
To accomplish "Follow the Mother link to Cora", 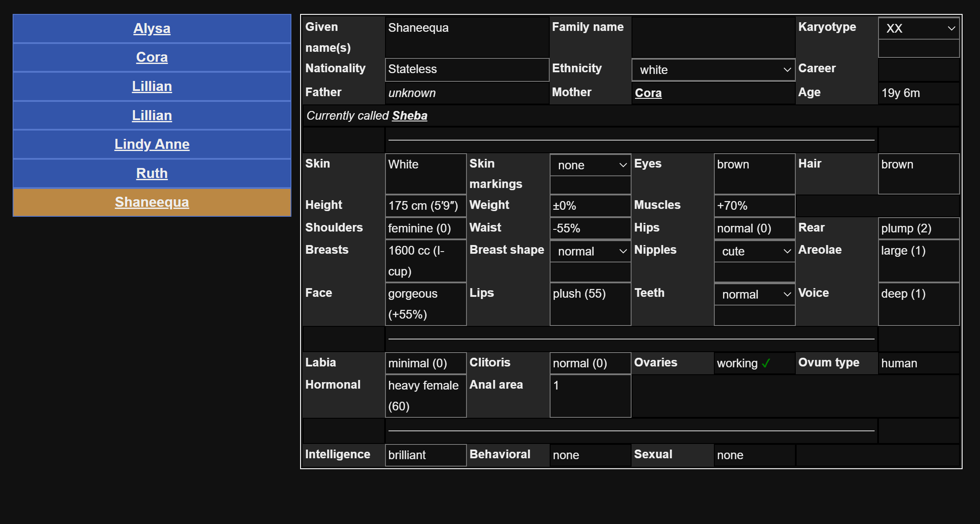I will click(x=648, y=93).
